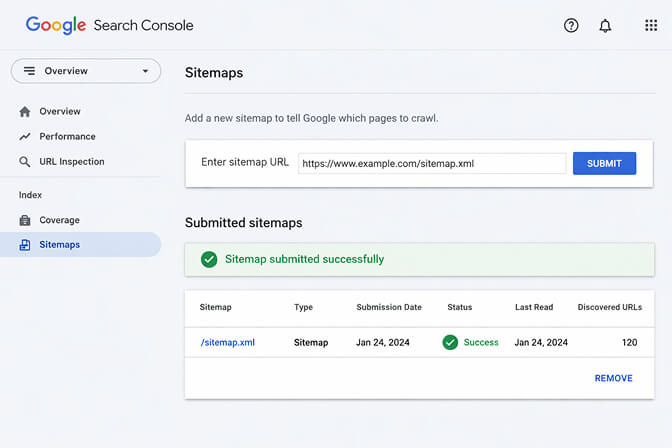This screenshot has width=672, height=448.
Task: Click the REMOVE button
Action: click(613, 378)
